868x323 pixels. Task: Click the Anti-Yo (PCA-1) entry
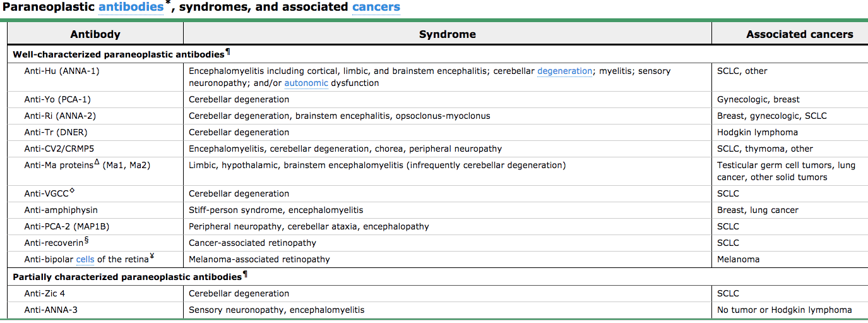(x=57, y=99)
